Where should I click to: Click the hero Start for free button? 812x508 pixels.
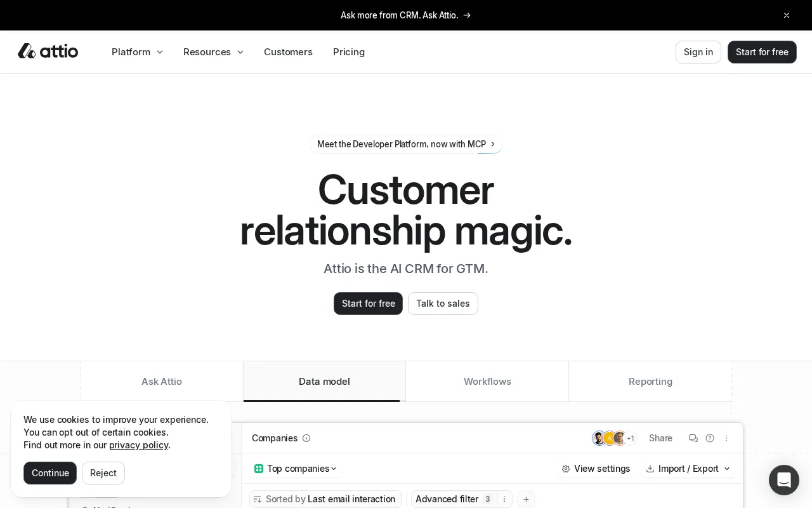tap(368, 304)
